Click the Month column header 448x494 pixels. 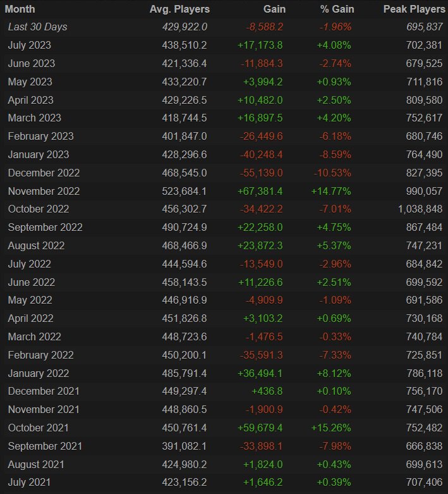pos(20,9)
